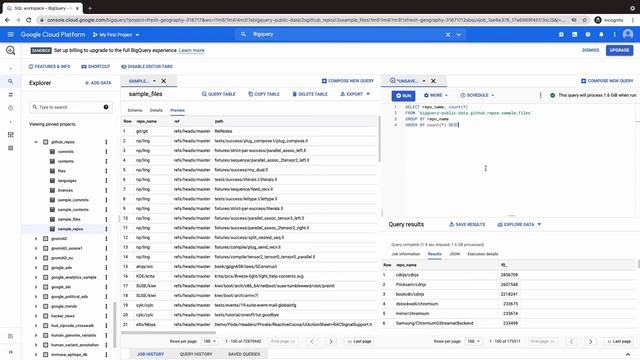Click the UPGRADE button
Screen dimensions: 640x360
[619, 50]
